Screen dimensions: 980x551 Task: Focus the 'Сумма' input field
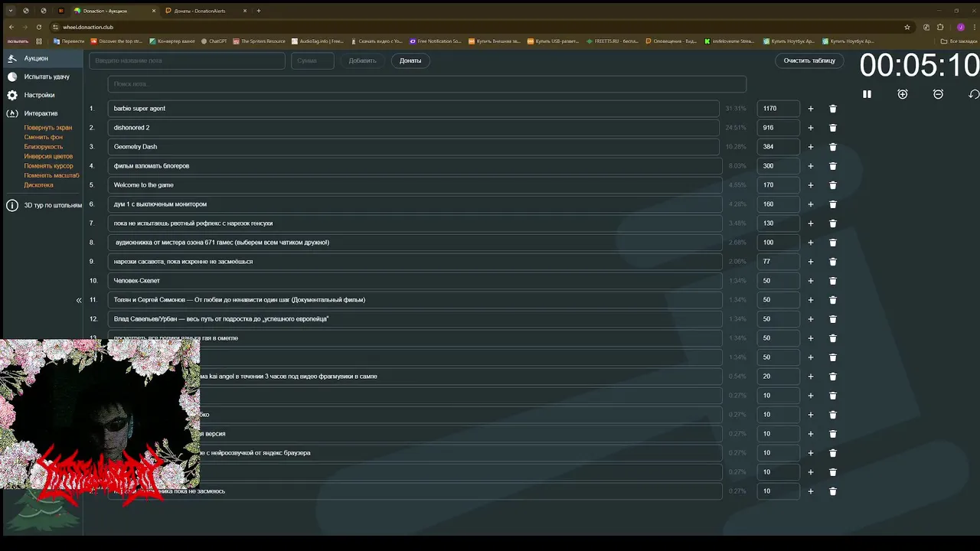pyautogui.click(x=312, y=60)
